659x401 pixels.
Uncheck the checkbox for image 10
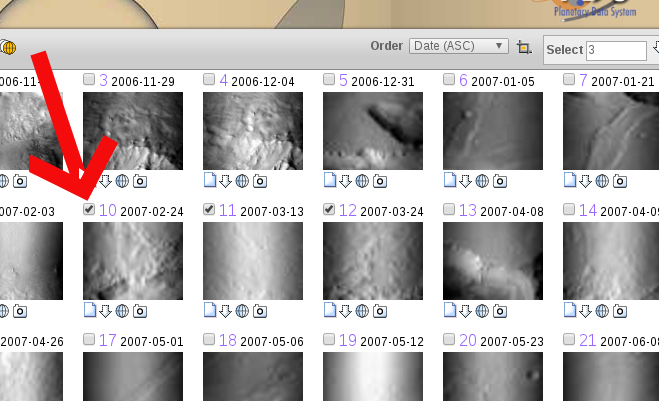coord(89,209)
